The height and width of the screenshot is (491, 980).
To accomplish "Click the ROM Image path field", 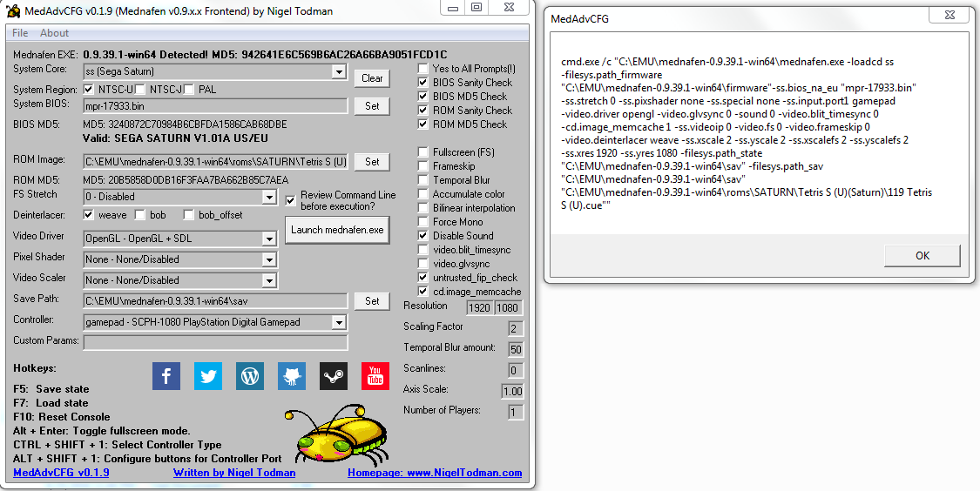I will point(215,162).
